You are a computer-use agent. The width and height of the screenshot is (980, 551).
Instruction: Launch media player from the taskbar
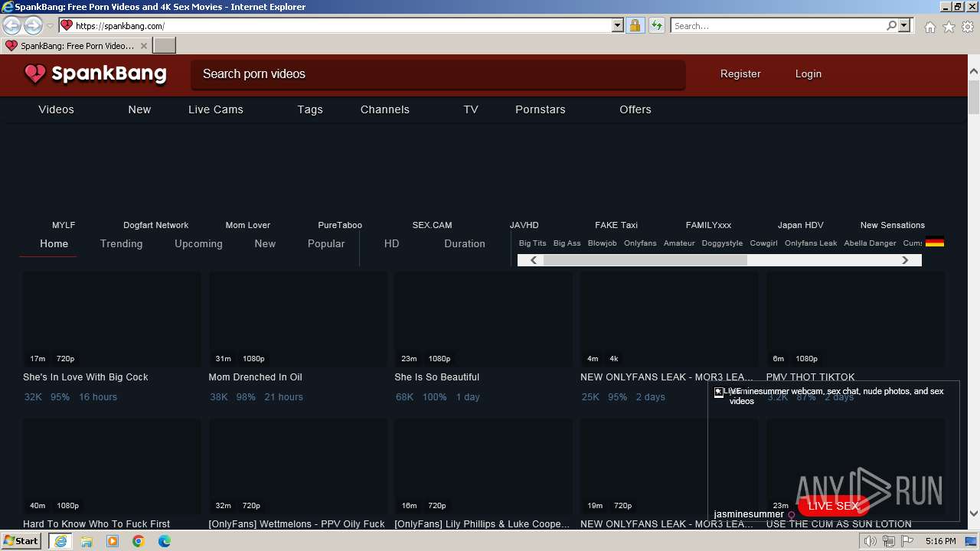click(113, 541)
